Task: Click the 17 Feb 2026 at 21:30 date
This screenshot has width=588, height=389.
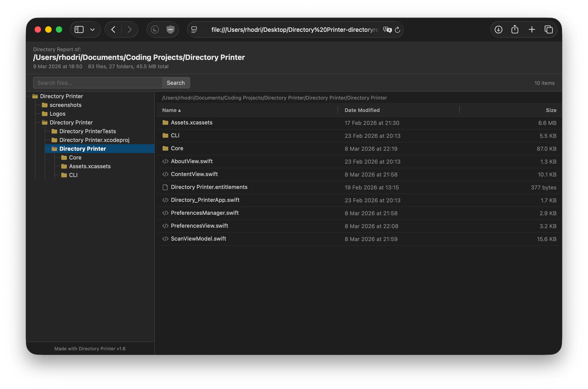Action: point(372,123)
